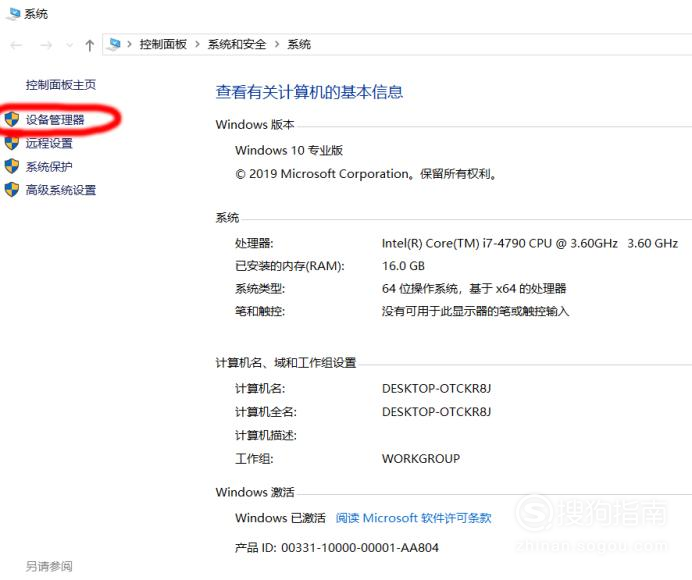This screenshot has height=580, width=692.
Task: Click the 已安装的内存(RAM) label
Action: [x=290, y=266]
